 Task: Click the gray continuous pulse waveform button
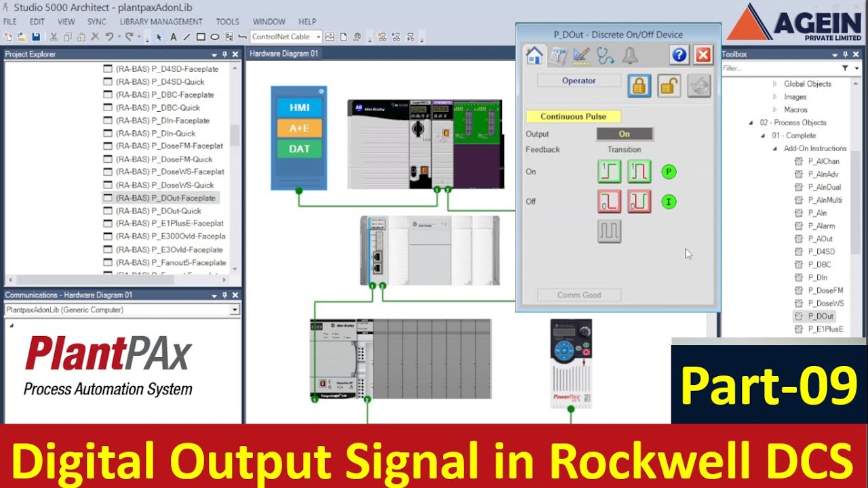pos(610,231)
